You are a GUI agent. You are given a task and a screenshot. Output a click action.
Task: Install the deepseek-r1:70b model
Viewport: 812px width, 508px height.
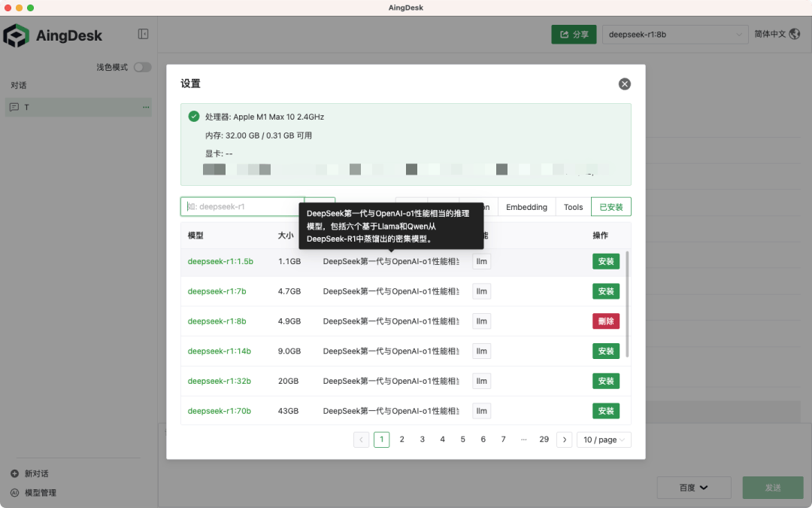[606, 411]
